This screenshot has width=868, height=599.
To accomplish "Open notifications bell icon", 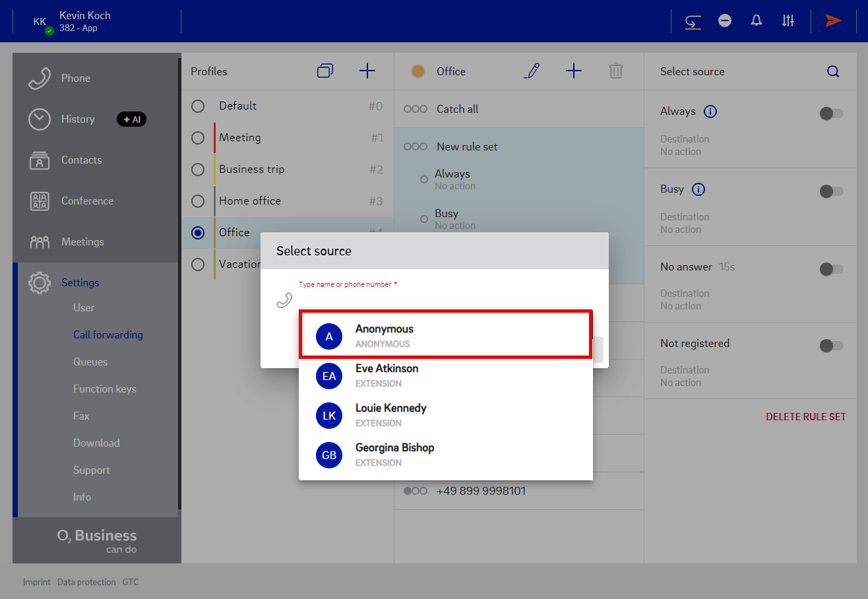I will tap(757, 21).
